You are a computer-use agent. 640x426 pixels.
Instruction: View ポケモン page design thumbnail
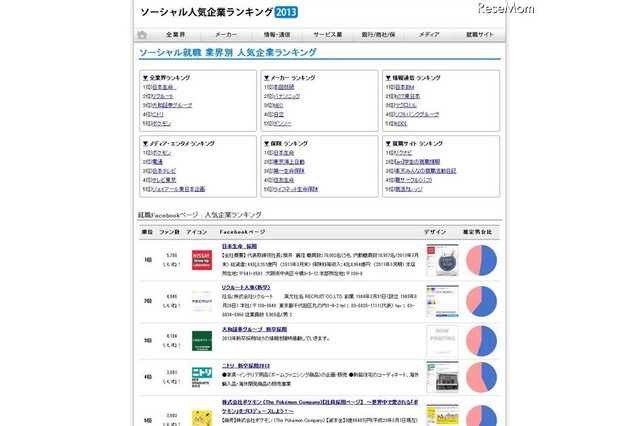442,415
